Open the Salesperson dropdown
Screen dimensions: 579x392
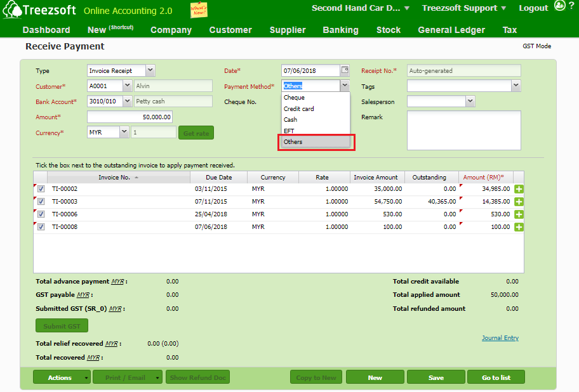coord(470,101)
